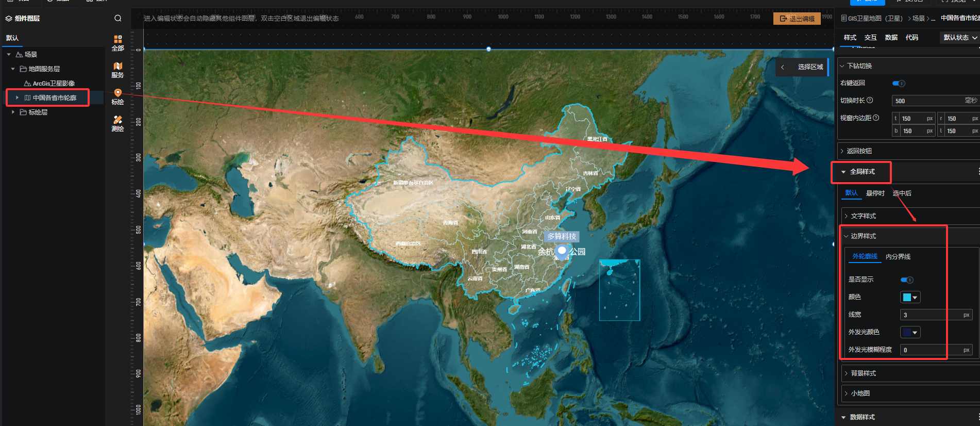Select the 服务 map service icon
The image size is (980, 426).
pos(118,66)
